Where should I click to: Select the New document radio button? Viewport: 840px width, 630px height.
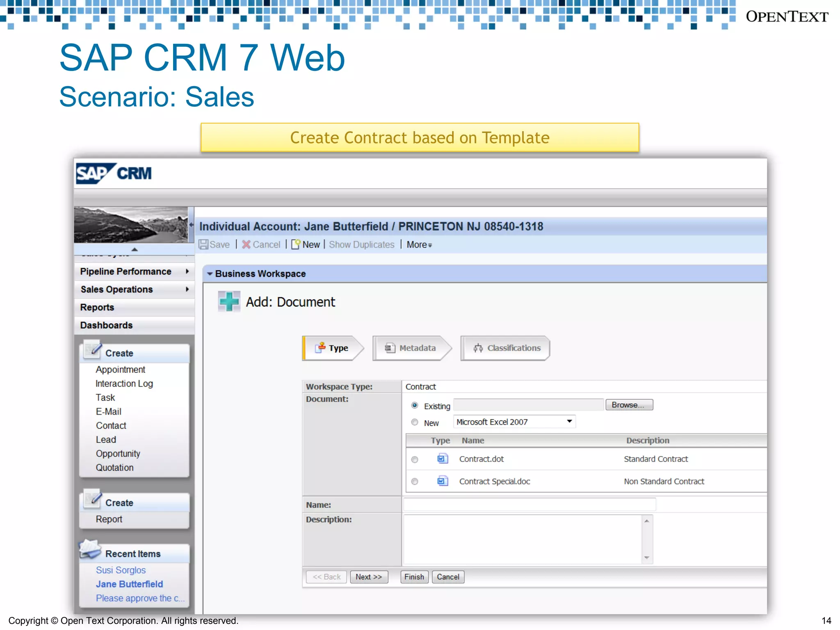pos(415,422)
